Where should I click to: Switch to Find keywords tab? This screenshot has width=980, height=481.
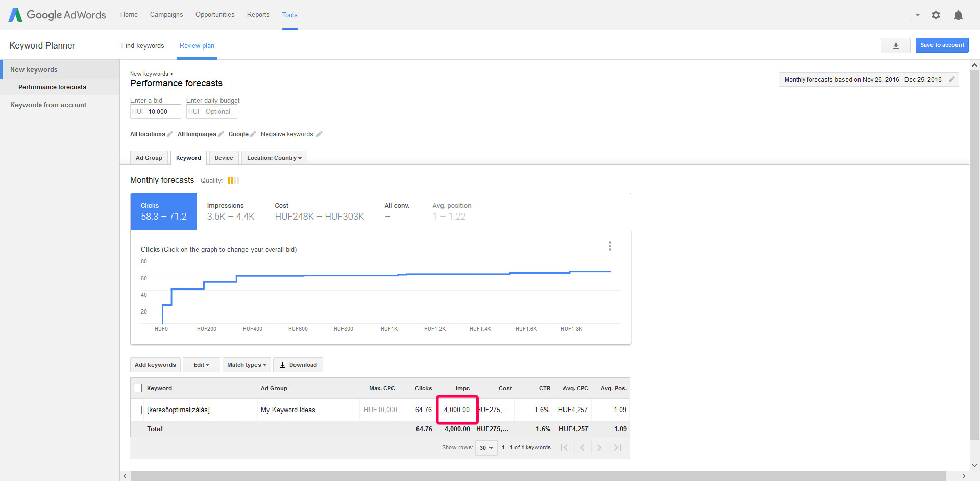click(x=143, y=45)
